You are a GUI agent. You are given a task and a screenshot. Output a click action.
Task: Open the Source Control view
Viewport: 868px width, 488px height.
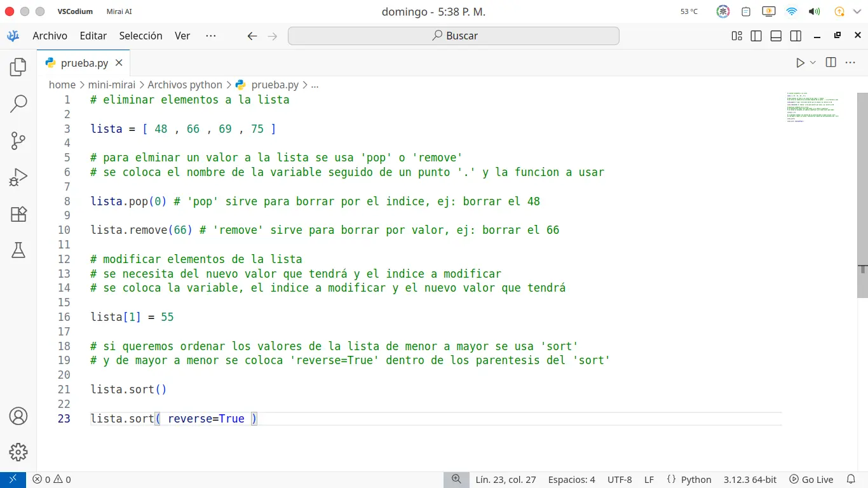[x=18, y=140]
